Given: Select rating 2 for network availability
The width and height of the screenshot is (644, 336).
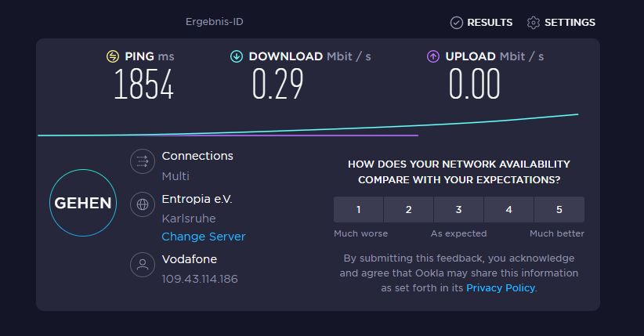Looking at the screenshot, I should tap(408, 210).
